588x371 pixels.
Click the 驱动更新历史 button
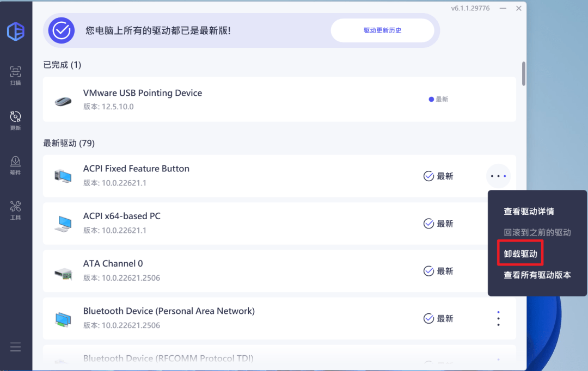click(x=383, y=30)
